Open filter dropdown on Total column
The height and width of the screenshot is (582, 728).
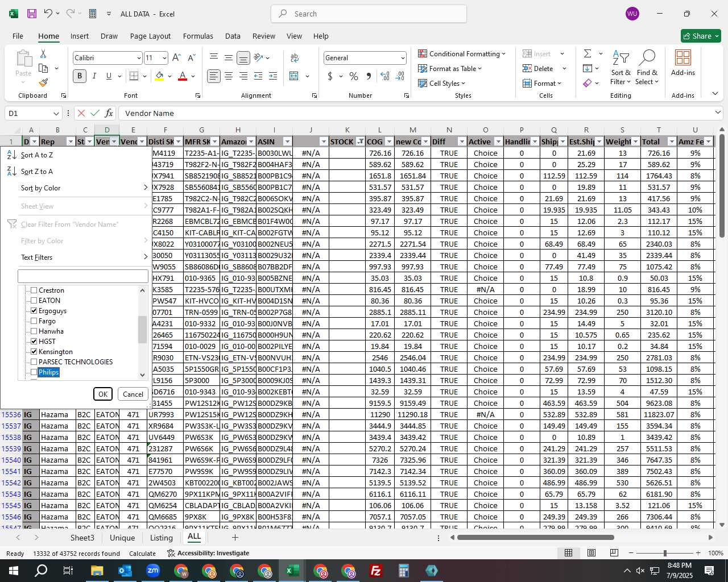pyautogui.click(x=672, y=142)
